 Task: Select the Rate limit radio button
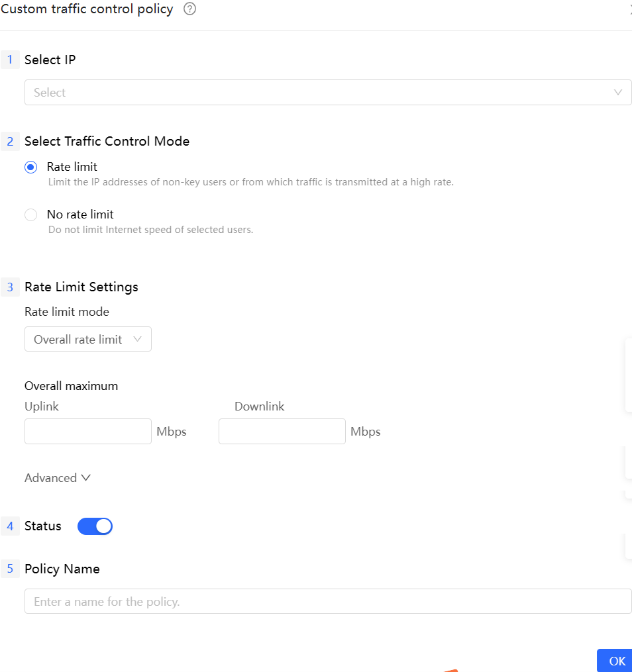30,168
